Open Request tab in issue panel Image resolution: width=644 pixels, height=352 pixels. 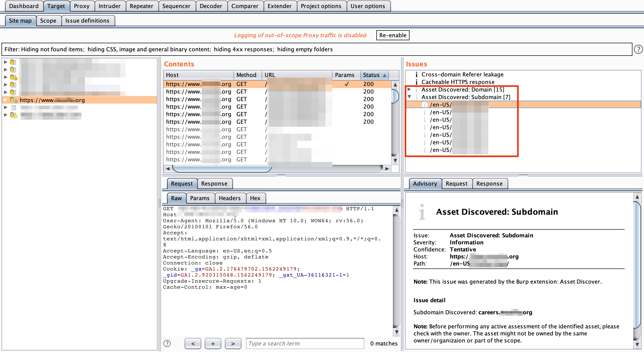(x=456, y=184)
